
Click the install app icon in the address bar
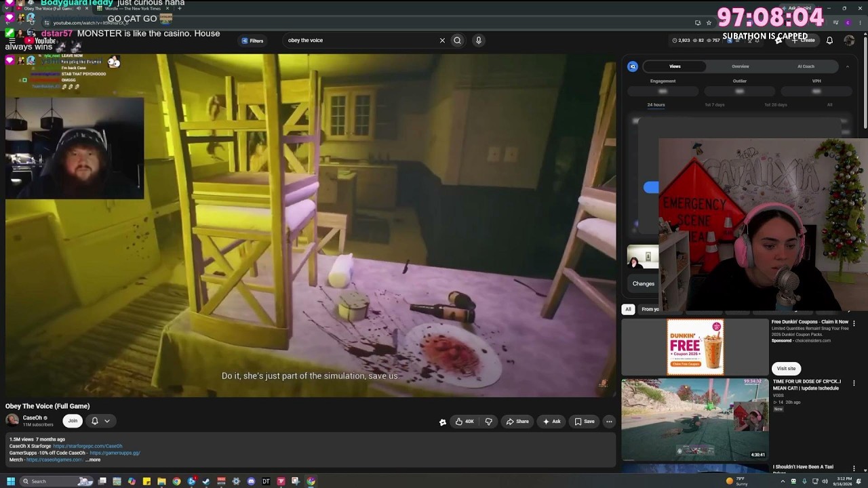[x=698, y=22]
